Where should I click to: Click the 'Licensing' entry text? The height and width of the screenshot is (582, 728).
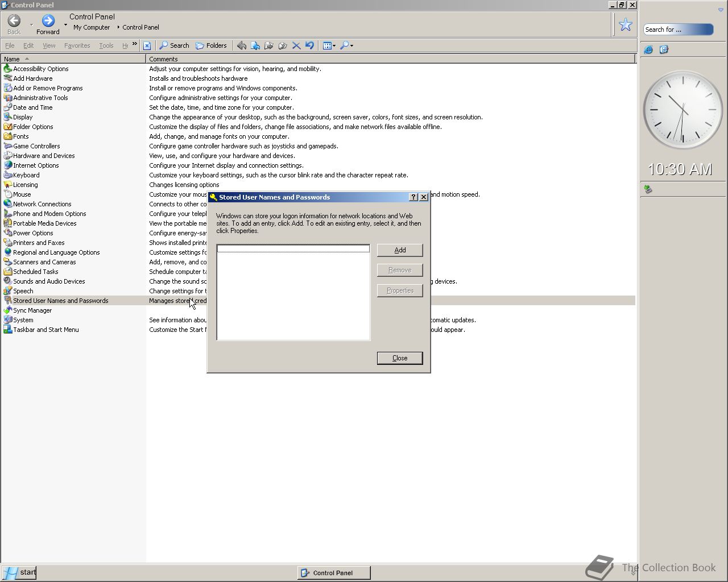coord(26,185)
